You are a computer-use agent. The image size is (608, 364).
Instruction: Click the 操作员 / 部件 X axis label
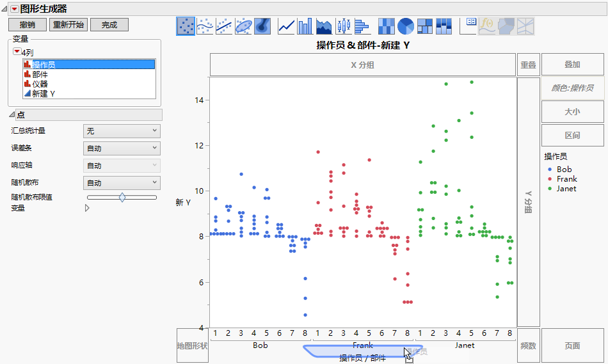click(x=362, y=358)
